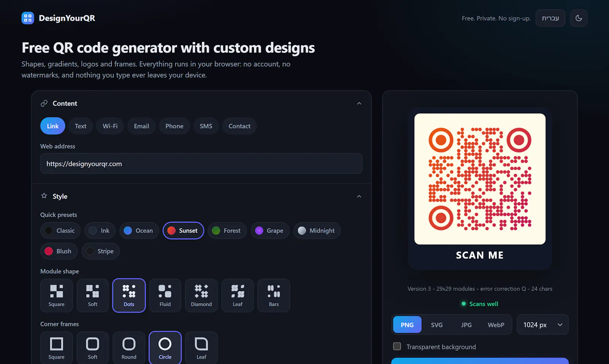Select the Bars module shape

point(274,296)
